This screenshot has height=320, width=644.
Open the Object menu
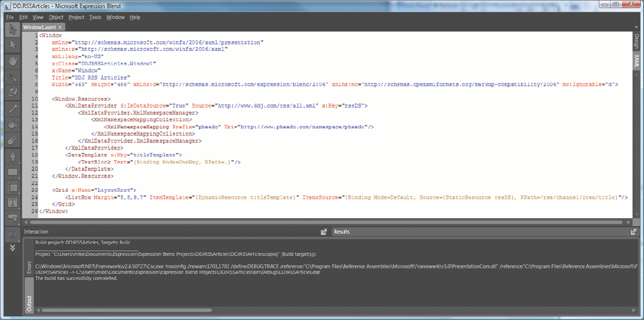point(56,17)
